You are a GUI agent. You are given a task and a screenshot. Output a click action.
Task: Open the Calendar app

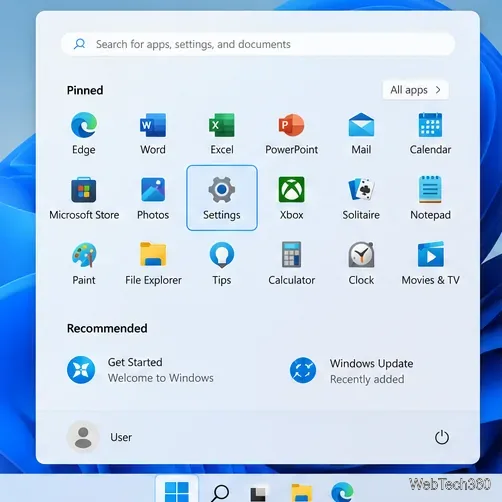click(x=430, y=134)
